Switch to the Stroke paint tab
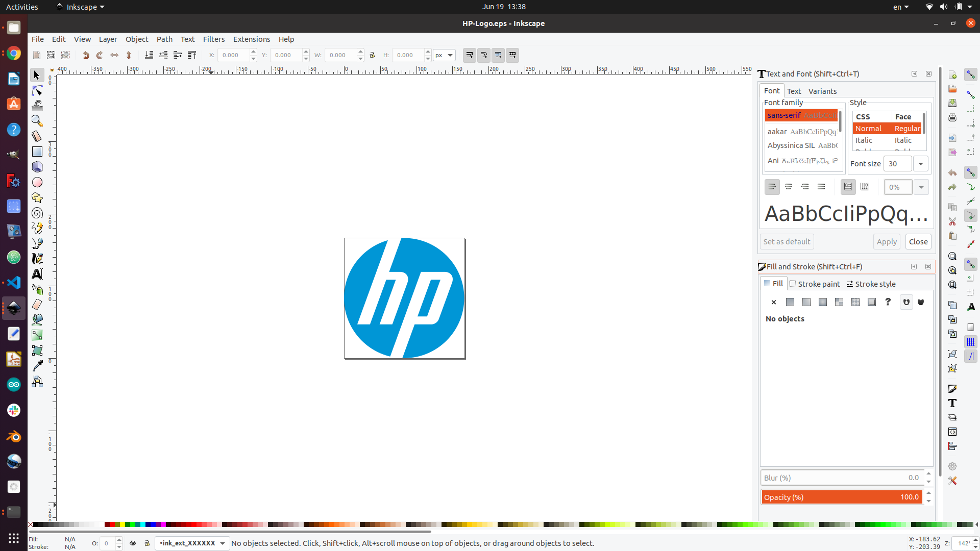This screenshot has height=551, width=980. coord(815,284)
